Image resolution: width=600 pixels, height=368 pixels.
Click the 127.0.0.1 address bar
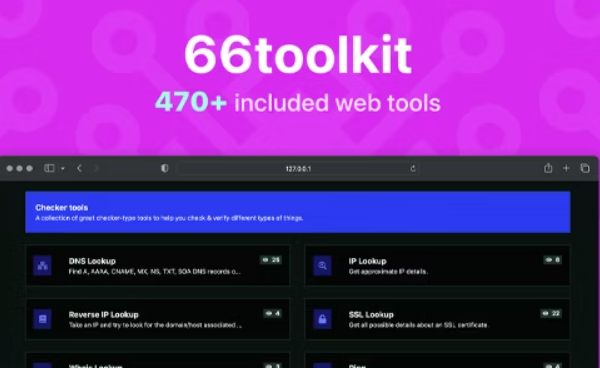pos(298,169)
